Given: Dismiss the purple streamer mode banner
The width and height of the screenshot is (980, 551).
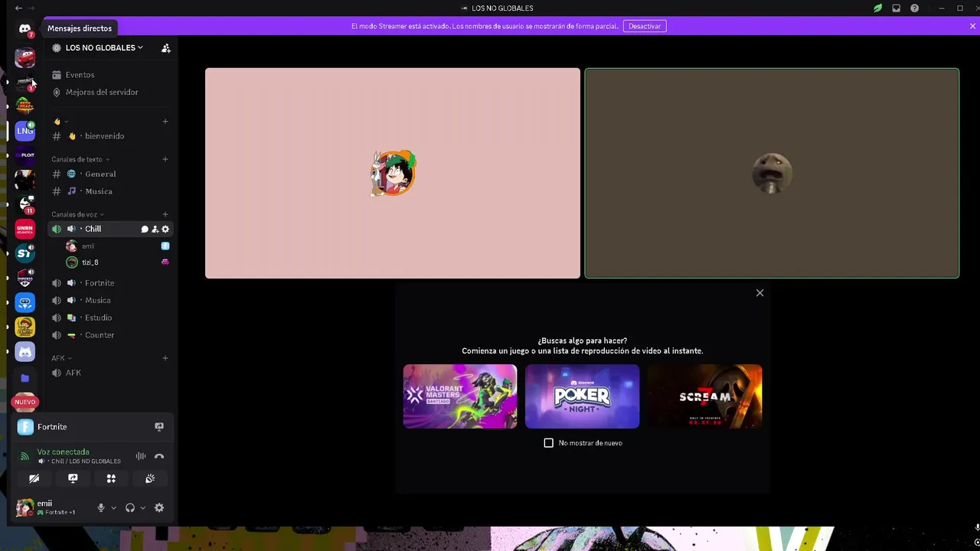Looking at the screenshot, I should [x=972, y=26].
